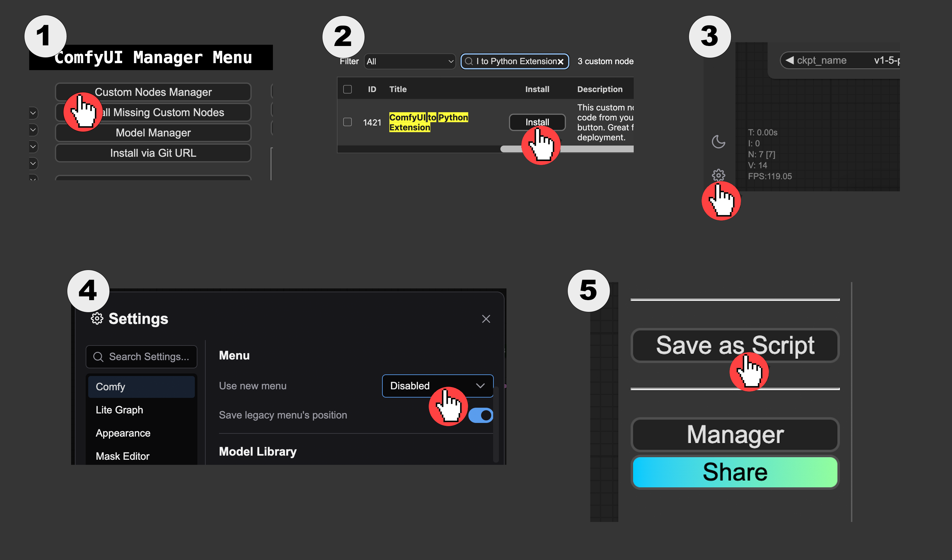
Task: Toggle Save legacy menu's position switch
Action: [x=480, y=415]
